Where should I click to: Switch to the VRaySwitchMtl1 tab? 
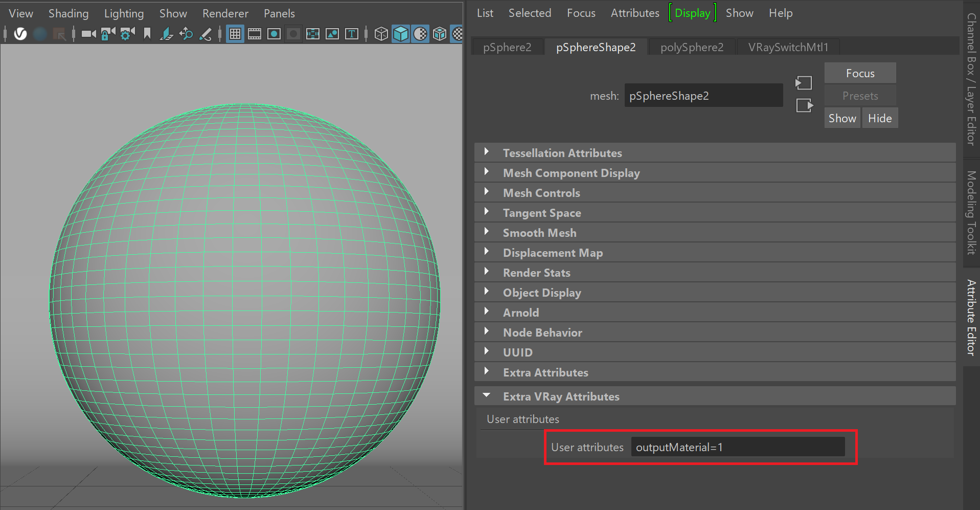coord(788,47)
